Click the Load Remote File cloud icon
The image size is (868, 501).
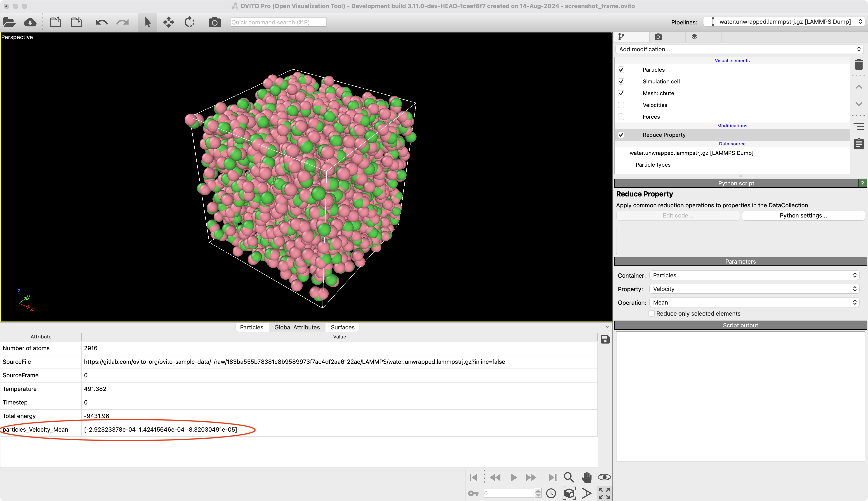[30, 22]
